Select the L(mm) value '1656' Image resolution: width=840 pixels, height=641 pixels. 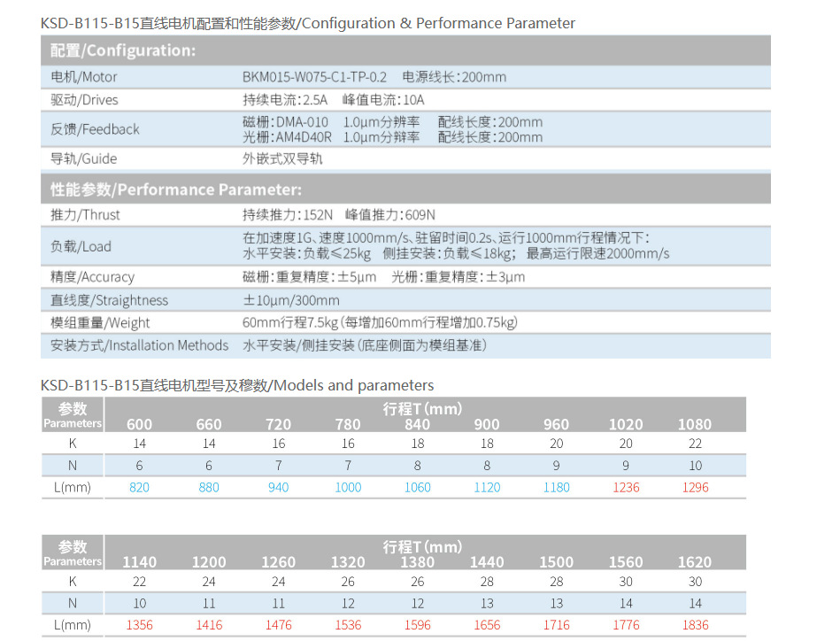coord(487,625)
